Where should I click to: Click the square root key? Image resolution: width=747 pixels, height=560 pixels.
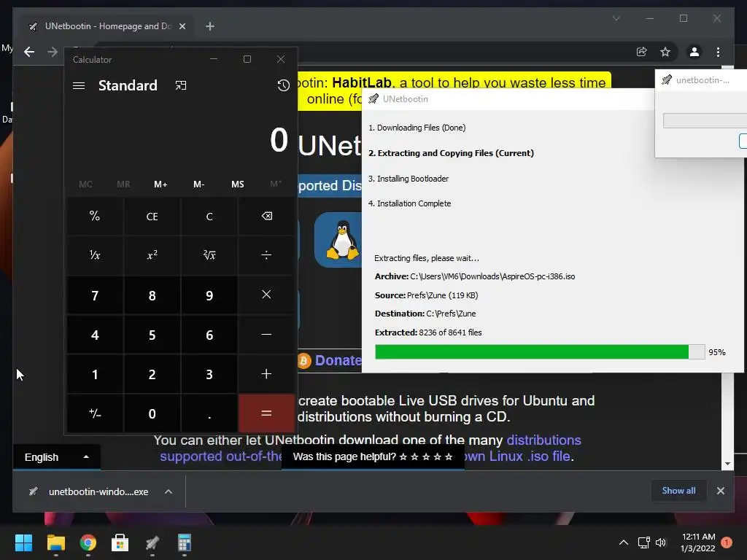209,255
